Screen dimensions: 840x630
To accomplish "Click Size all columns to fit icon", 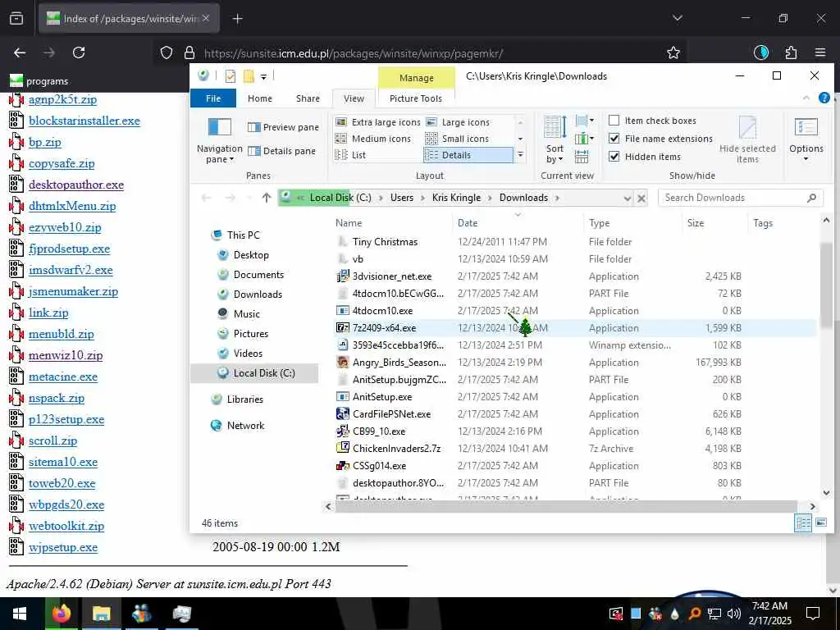I will tap(582, 157).
